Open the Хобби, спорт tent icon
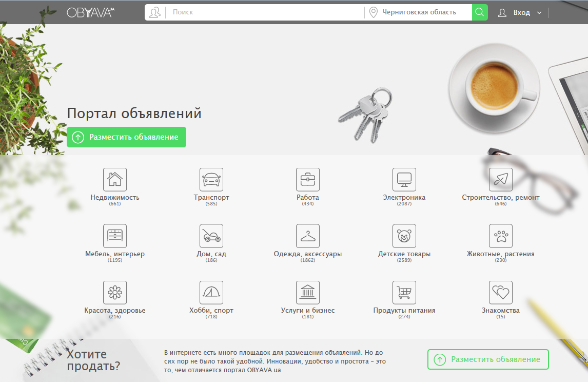Screen dimensions: 588x382 211,292
